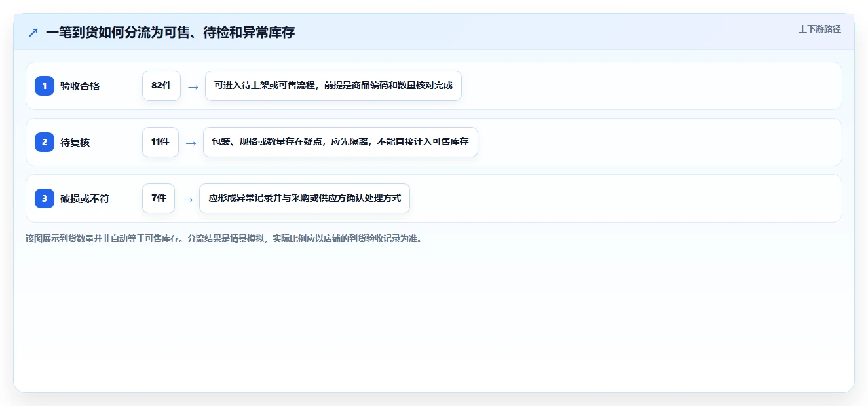Open the 包装、规格或数量存在疑点 description box
The image size is (868, 406).
[341, 142]
